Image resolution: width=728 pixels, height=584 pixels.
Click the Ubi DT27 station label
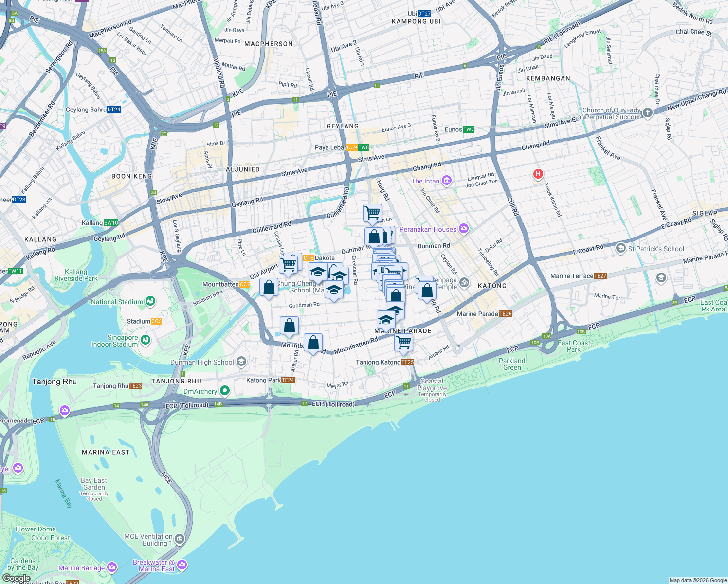click(x=419, y=14)
